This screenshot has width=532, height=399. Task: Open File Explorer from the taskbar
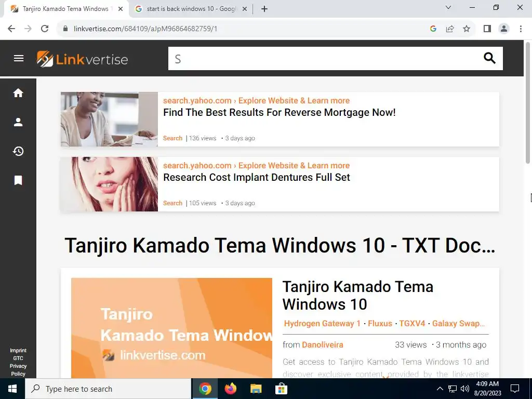click(x=256, y=389)
